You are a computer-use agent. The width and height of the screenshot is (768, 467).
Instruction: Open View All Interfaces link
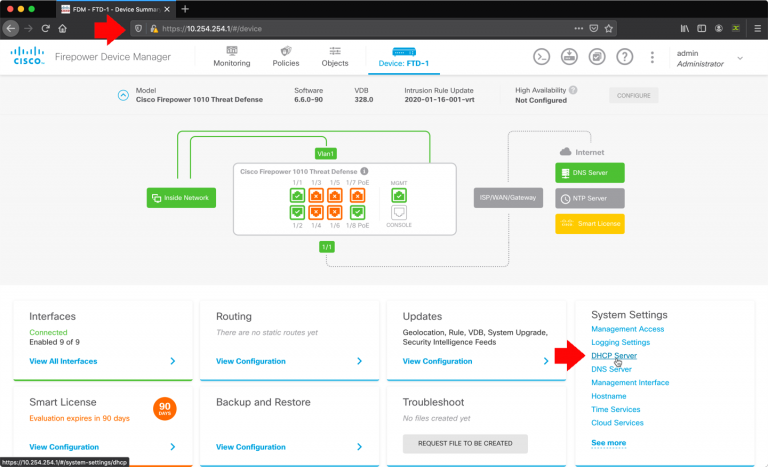pos(63,361)
